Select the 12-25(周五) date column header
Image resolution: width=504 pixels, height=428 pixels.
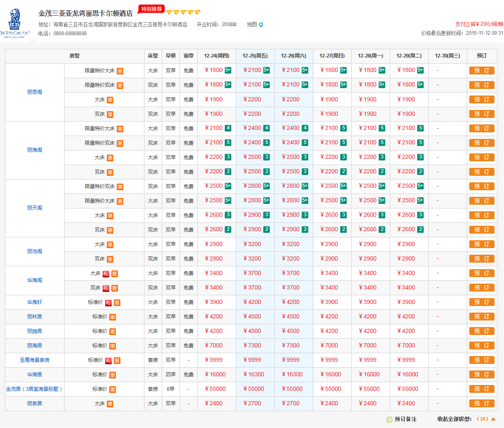[255, 56]
